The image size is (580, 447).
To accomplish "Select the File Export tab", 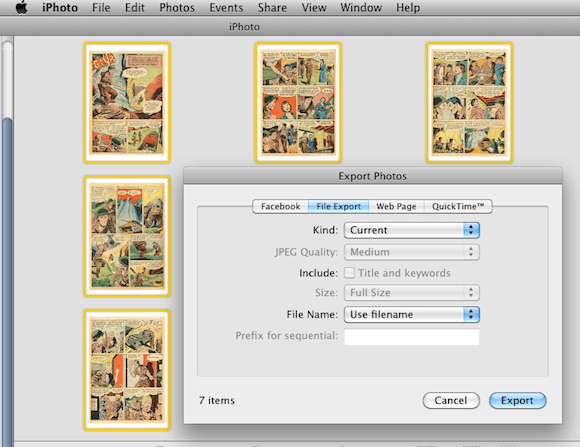I will click(338, 206).
